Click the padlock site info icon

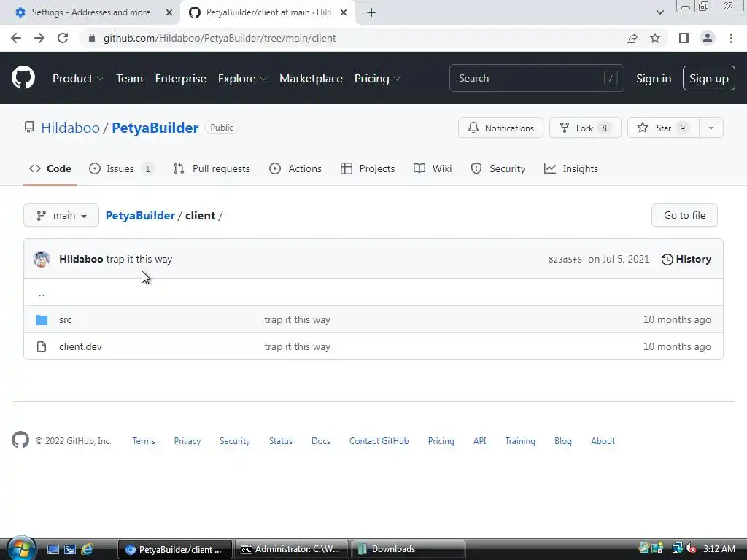(x=92, y=38)
